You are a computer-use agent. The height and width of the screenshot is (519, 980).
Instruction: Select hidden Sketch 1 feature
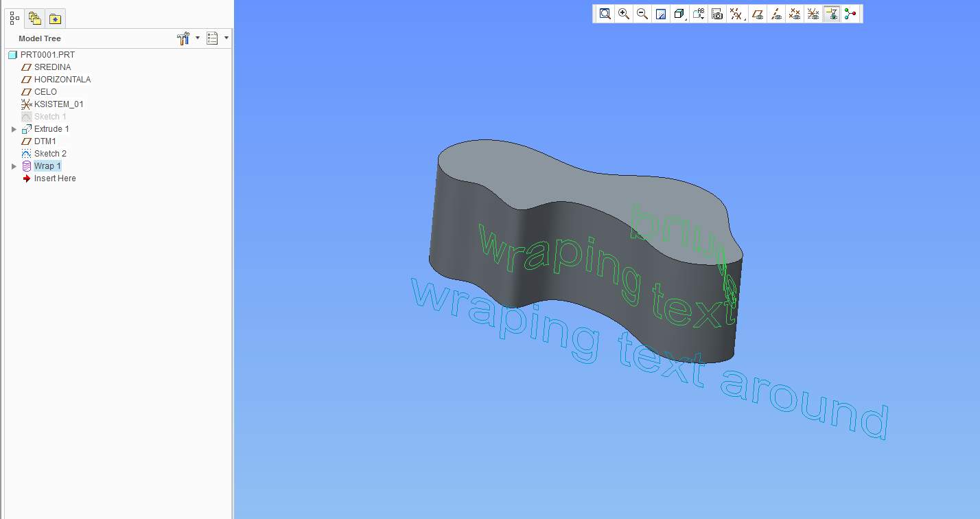[x=50, y=117]
